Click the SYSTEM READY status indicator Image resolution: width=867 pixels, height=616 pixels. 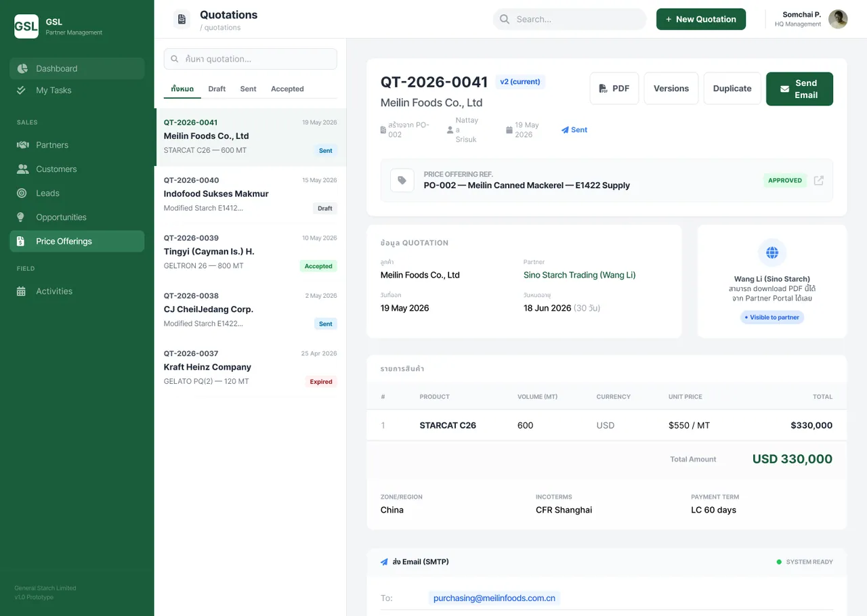point(805,562)
